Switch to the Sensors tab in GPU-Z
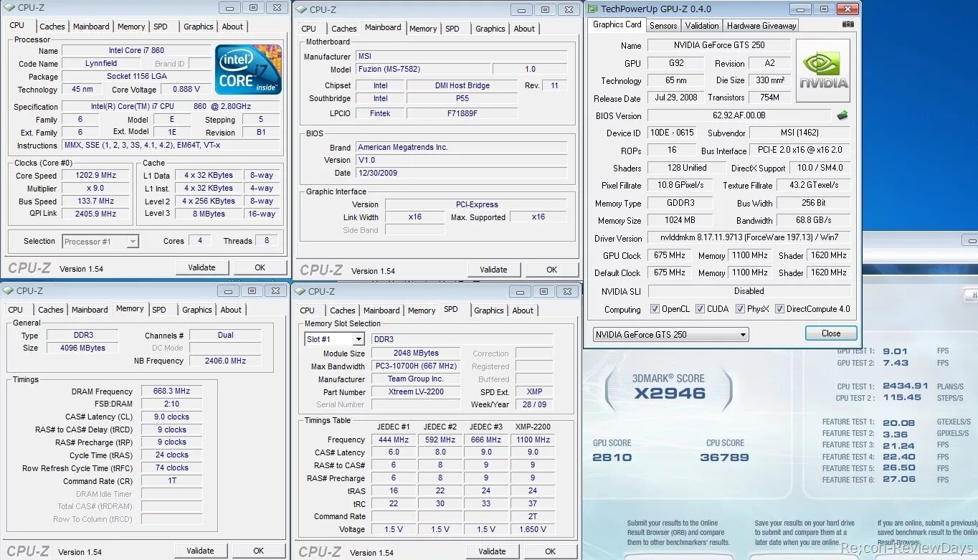The image size is (978, 560). pyautogui.click(x=663, y=25)
